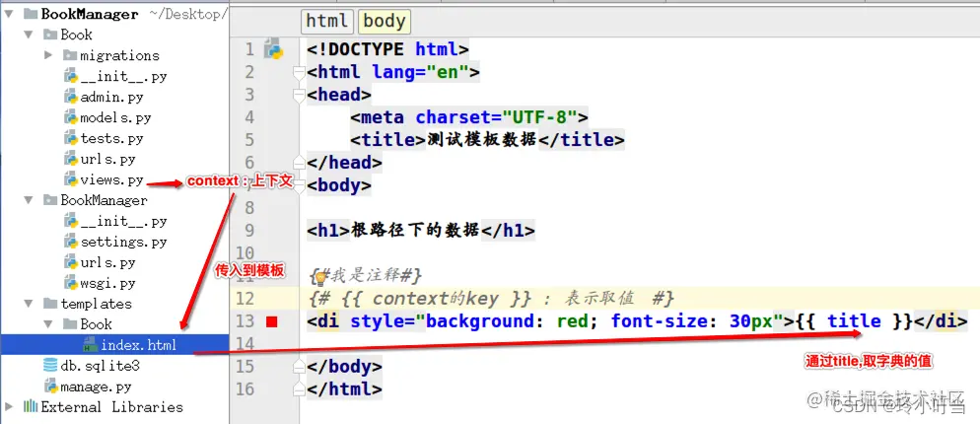Open views.py in the project tree
Viewport: 980px width, 424px height.
click(x=111, y=180)
